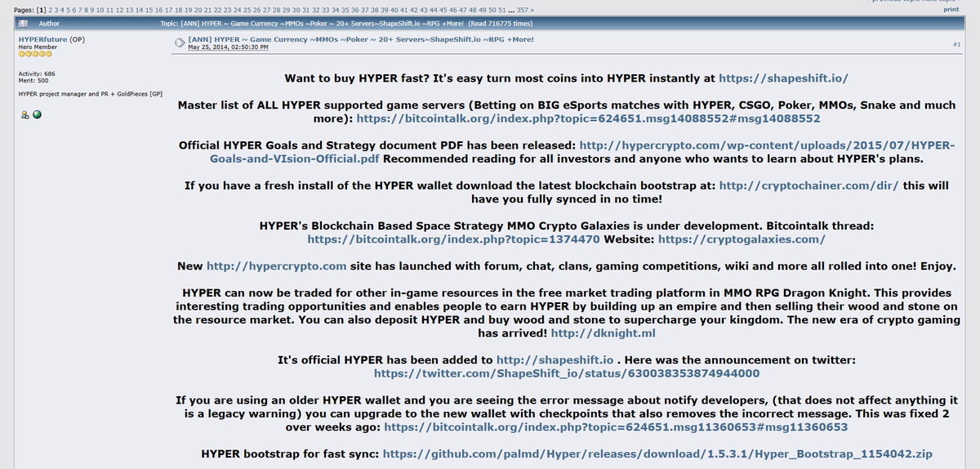
Task: Click the #1 post number link
Action: click(x=956, y=43)
